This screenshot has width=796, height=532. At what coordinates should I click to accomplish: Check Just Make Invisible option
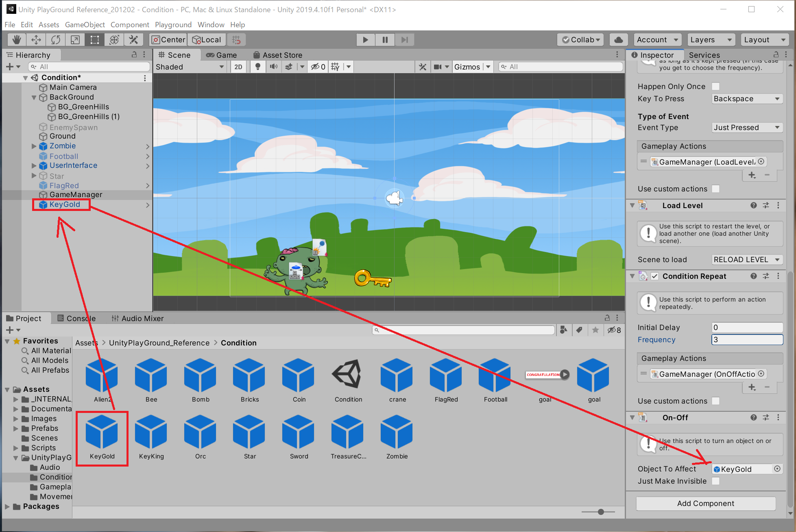point(716,481)
